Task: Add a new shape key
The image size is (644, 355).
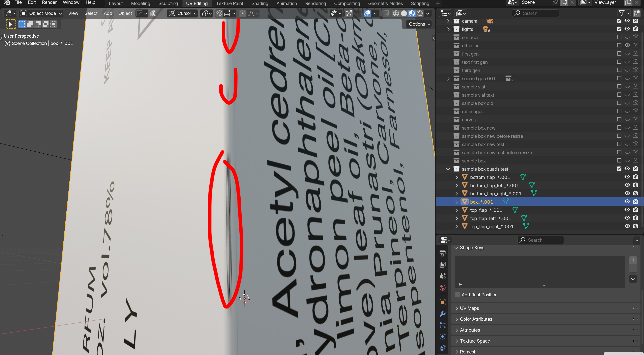Action: [633, 260]
